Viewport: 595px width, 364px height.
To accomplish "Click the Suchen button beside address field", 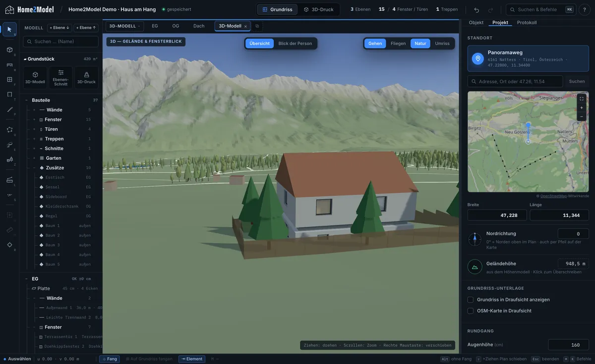I will 577,81.
